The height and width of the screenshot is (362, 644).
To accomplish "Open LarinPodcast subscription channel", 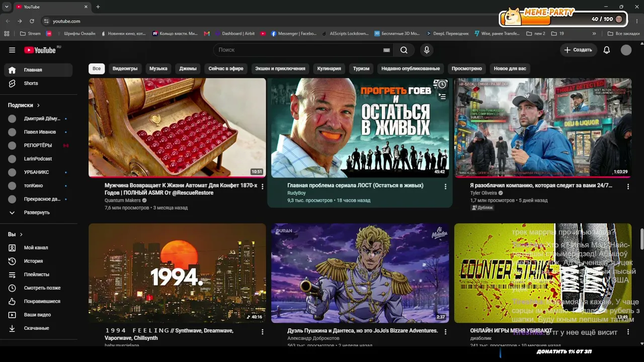I will point(38,159).
